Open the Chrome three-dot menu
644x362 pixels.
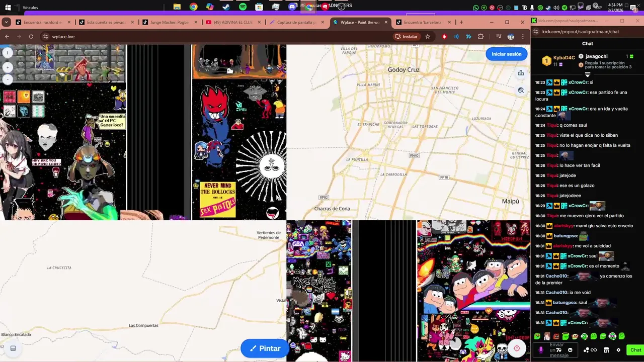(523, 37)
